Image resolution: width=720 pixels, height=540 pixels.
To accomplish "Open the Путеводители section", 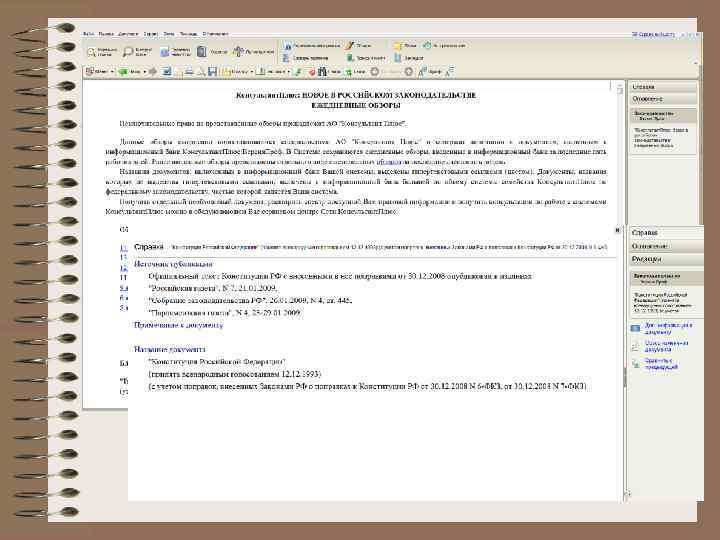I will point(253,52).
